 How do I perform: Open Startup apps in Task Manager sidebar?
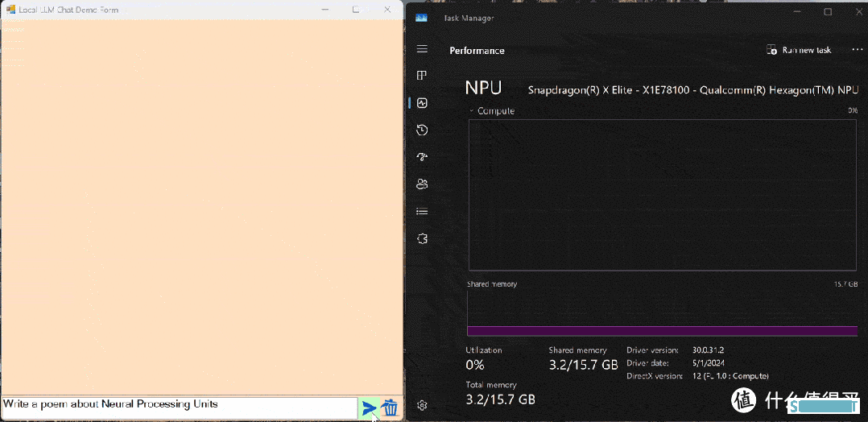422,157
